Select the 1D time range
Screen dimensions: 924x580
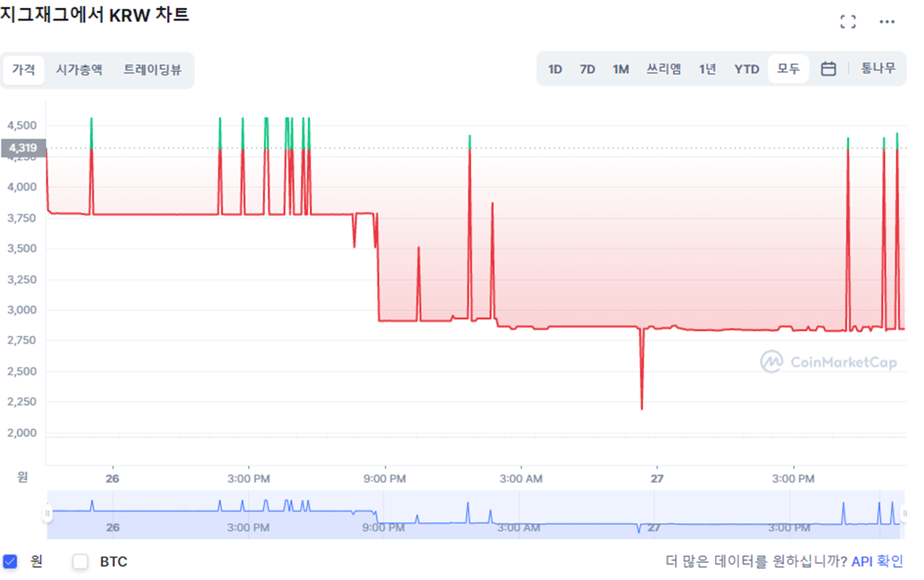(x=555, y=69)
